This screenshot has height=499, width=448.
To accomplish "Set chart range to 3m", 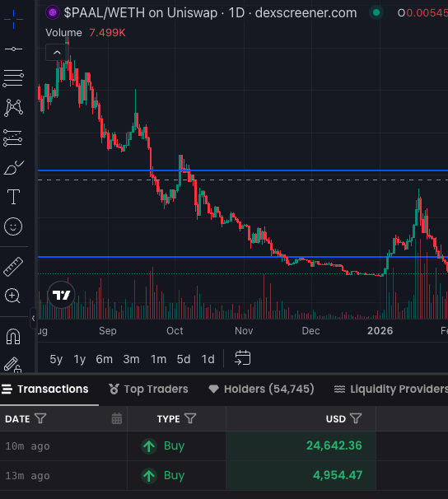I will (x=132, y=359).
